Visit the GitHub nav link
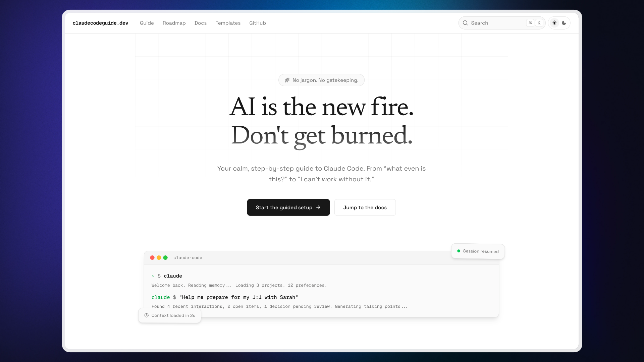 point(258,23)
